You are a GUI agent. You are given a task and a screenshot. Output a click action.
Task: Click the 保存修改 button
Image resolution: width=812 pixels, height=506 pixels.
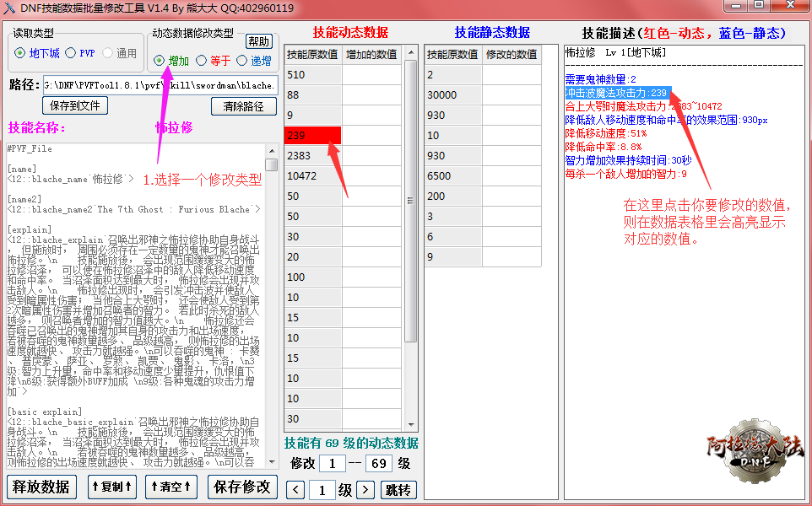(x=242, y=487)
